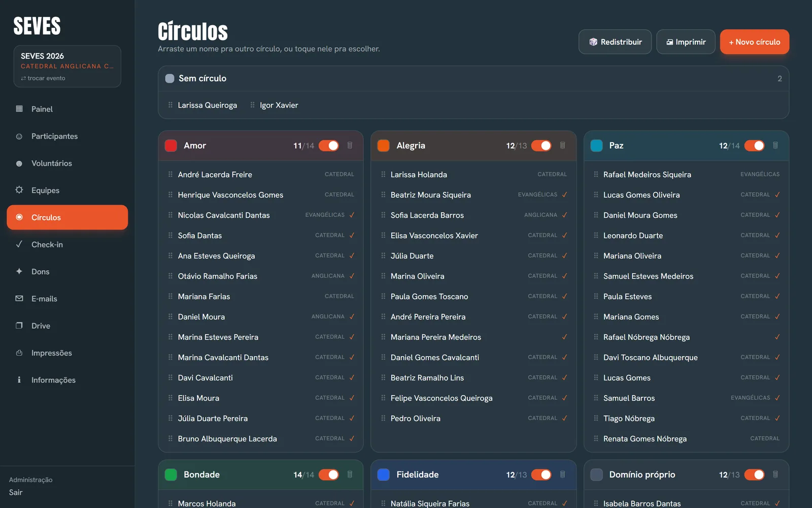Viewport: 812px width, 508px height.
Task: Click the Dons sparkle icon
Action: (x=19, y=271)
